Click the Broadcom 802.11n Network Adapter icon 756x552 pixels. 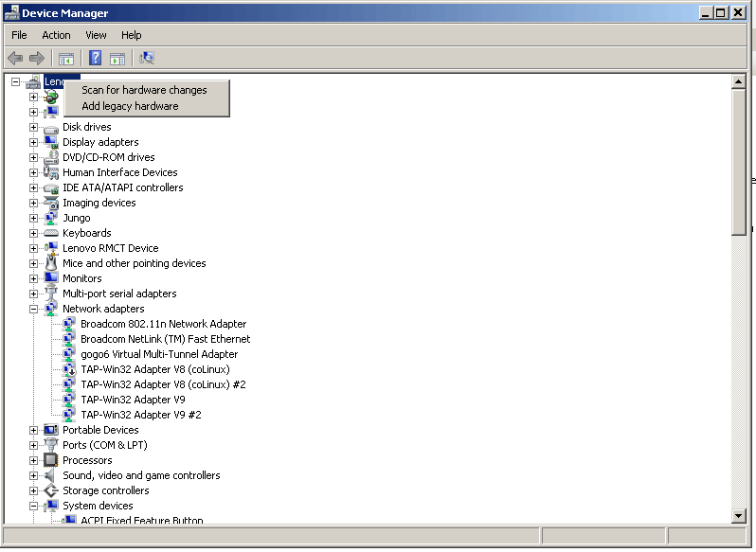point(69,324)
